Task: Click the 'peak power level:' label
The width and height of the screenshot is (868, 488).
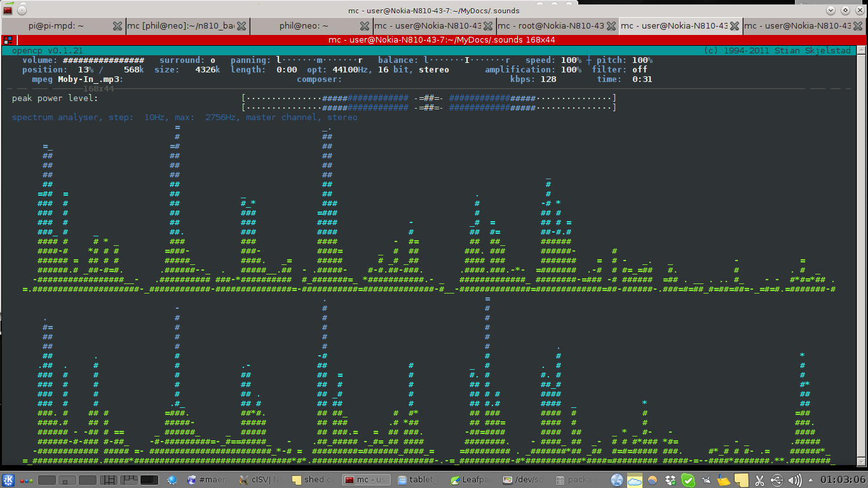Action: 55,98
